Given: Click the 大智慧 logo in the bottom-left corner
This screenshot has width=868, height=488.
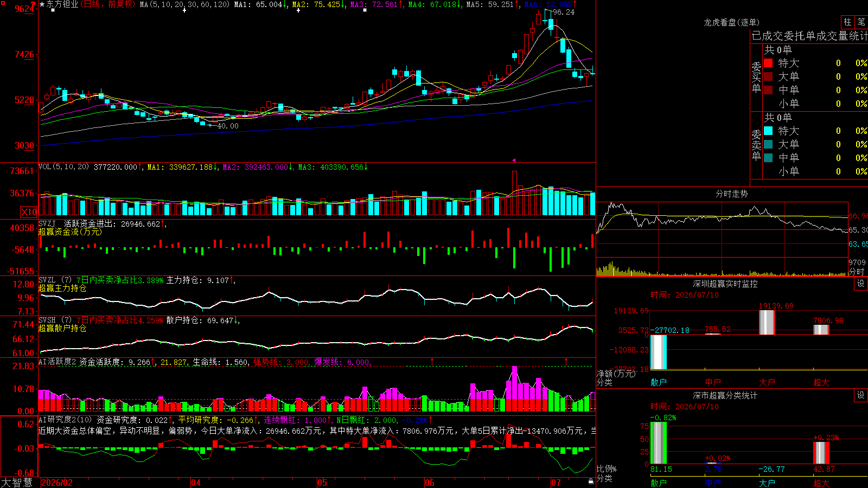Looking at the screenshot, I should tap(17, 483).
